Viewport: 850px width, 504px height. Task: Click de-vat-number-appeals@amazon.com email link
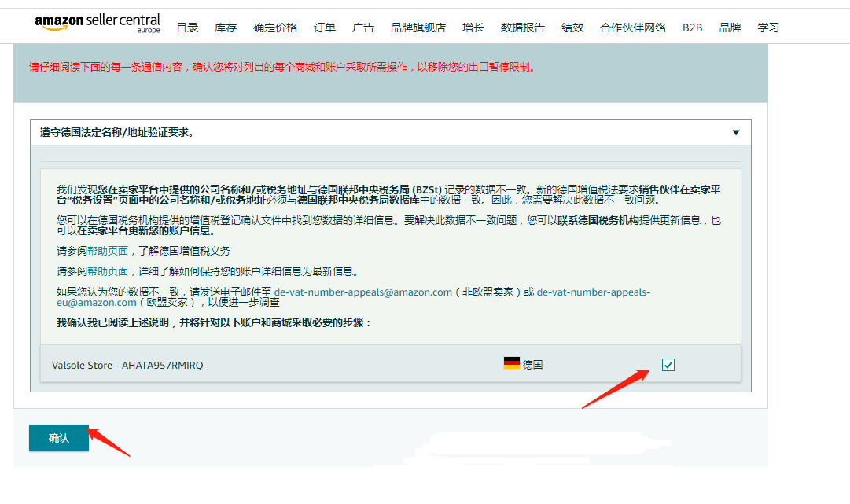(x=363, y=292)
